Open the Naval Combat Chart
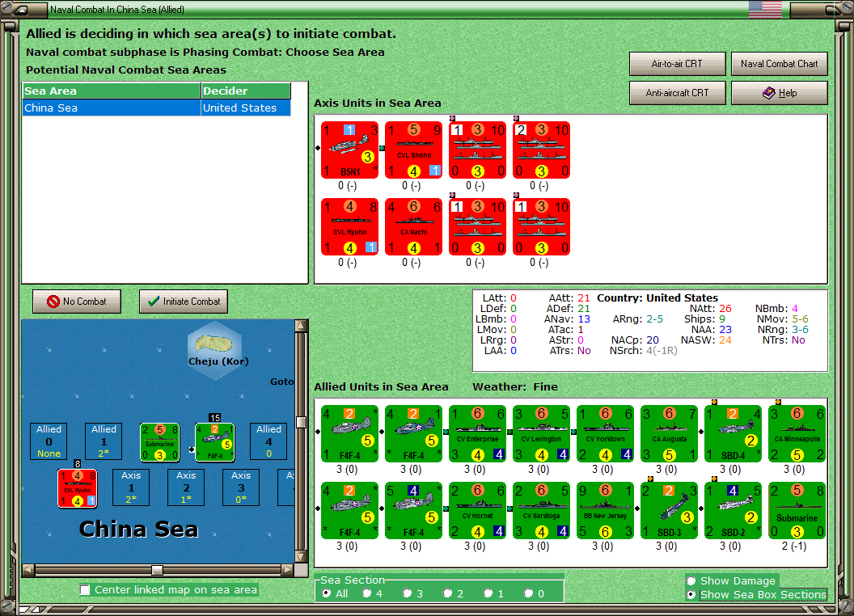 coord(779,64)
